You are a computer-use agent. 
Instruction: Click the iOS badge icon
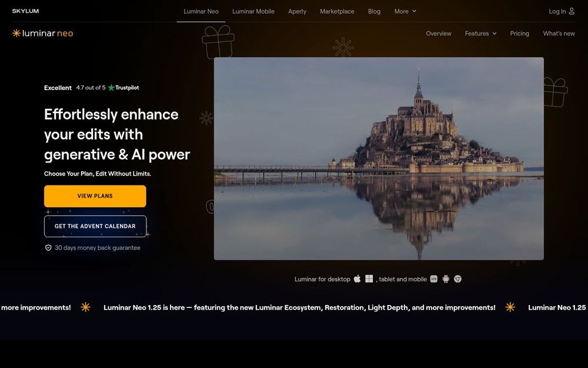(433, 279)
